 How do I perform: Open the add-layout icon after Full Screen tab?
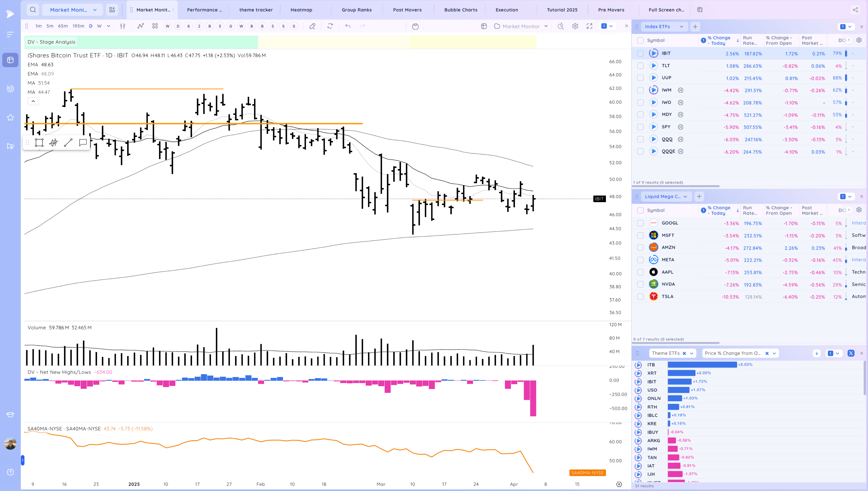(700, 10)
